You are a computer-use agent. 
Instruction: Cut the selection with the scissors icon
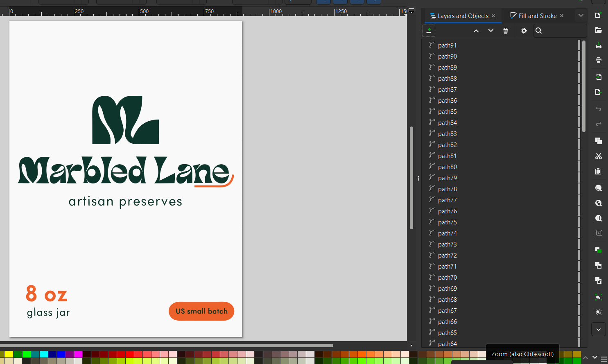point(598,156)
